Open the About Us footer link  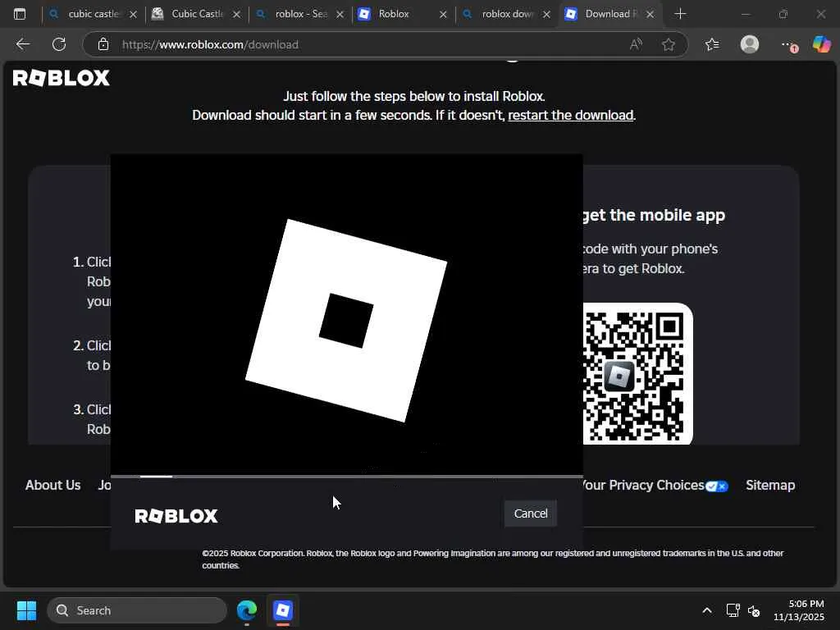click(x=53, y=485)
